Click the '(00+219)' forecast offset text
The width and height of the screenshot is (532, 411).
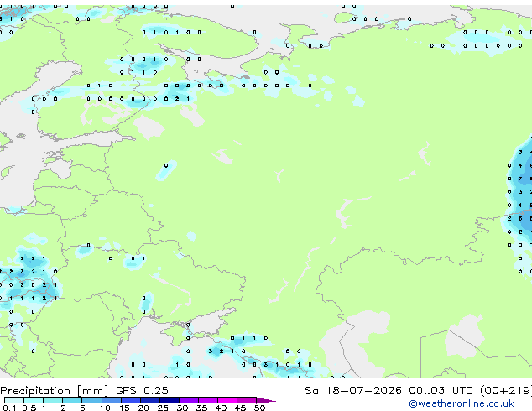pos(506,391)
